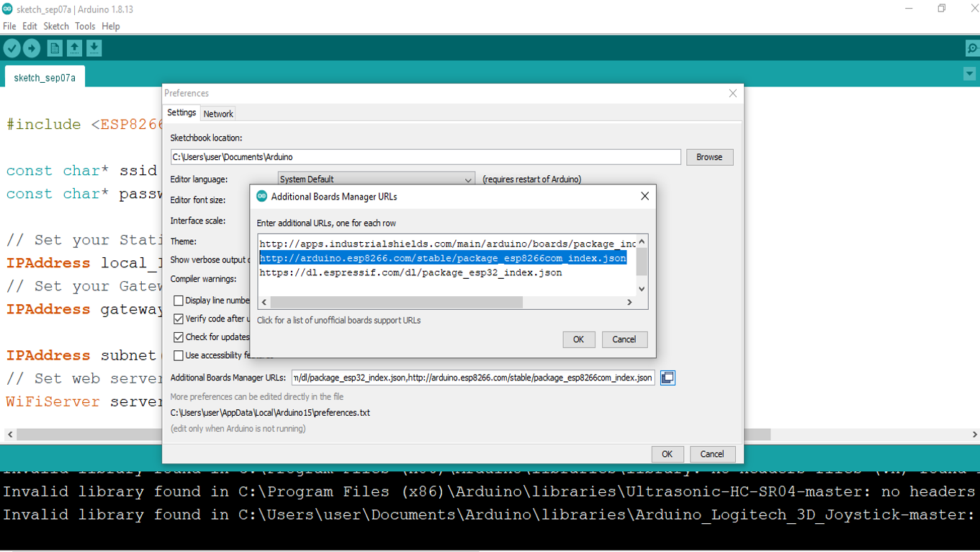Click the Sketchbook location input field

[426, 157]
